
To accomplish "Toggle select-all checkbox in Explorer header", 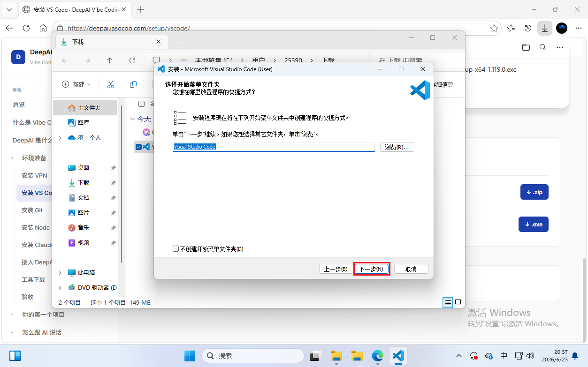I will pyautogui.click(x=141, y=104).
